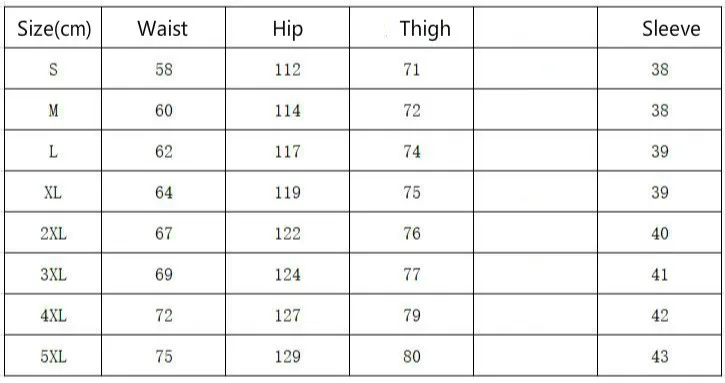The width and height of the screenshot is (725, 383).
Task: Click waist value 72 for size 4XL
Action: point(164,315)
